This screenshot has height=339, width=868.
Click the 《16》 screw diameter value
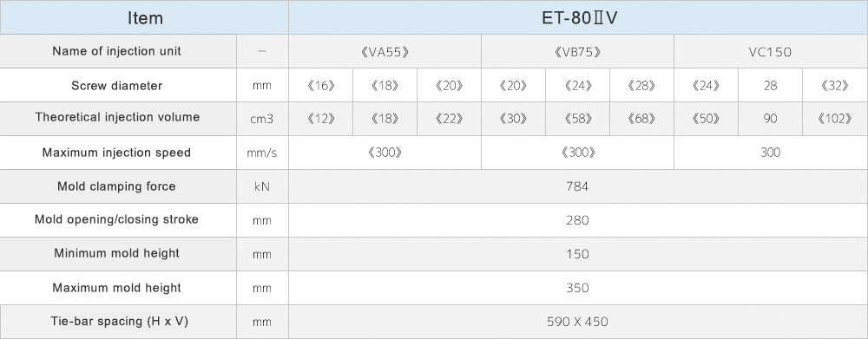320,86
